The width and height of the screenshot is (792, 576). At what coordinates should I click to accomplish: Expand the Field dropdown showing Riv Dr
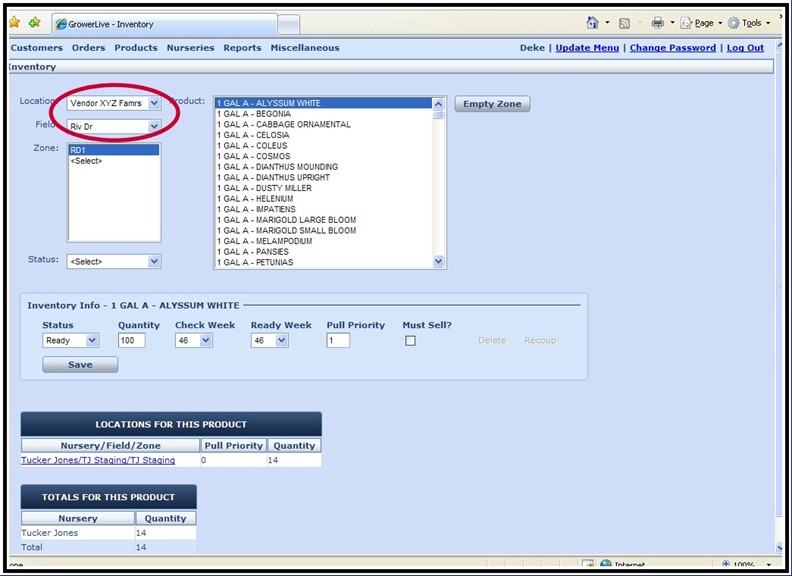pyautogui.click(x=113, y=127)
